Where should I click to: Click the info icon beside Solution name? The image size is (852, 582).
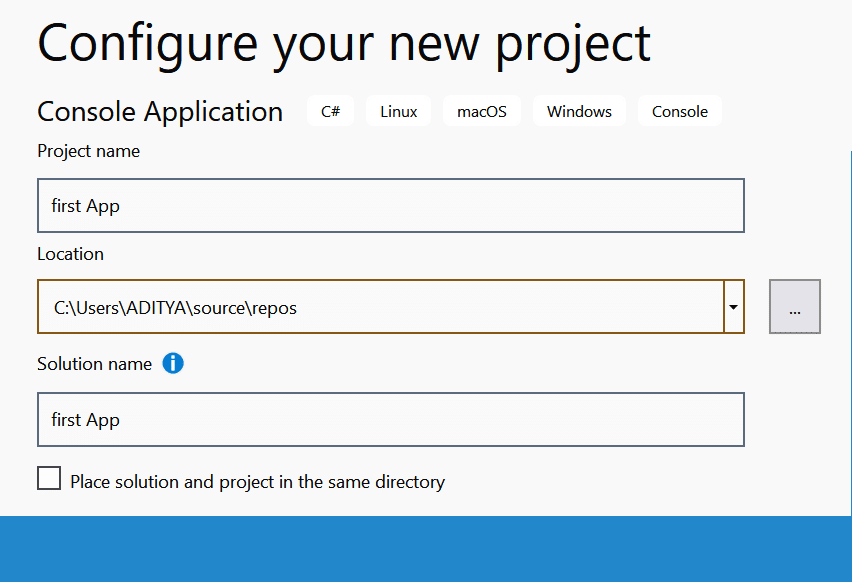point(173,363)
